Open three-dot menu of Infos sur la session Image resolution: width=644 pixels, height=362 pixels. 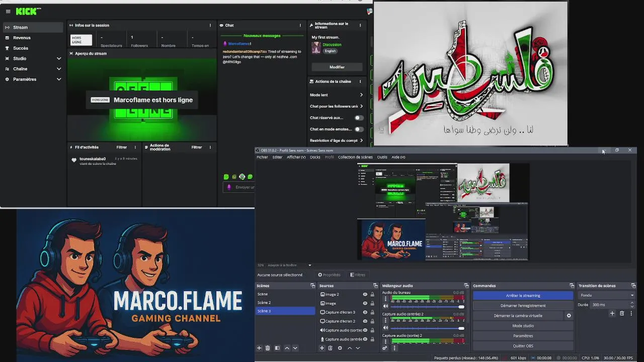pyautogui.click(x=210, y=25)
